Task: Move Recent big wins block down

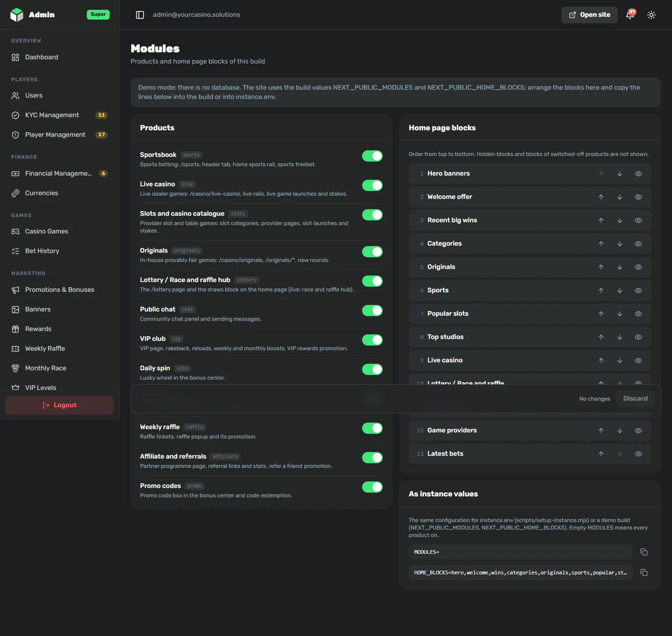Action: click(620, 220)
